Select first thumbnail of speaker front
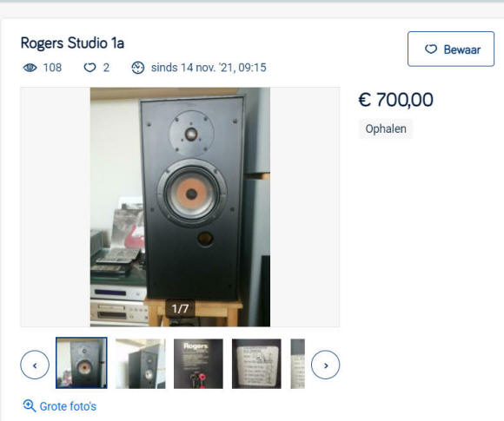504x421 pixels. coord(82,363)
